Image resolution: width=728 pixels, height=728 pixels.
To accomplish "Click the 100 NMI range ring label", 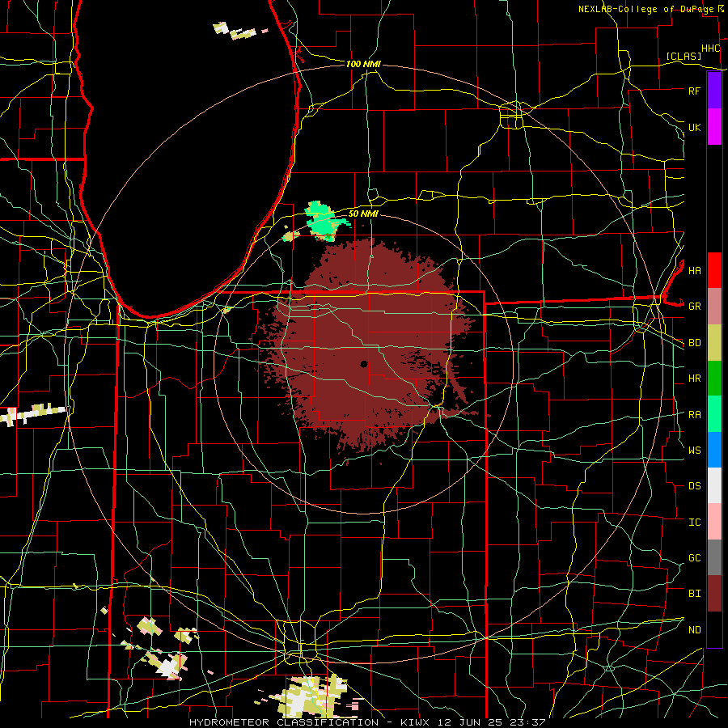I will [363, 64].
